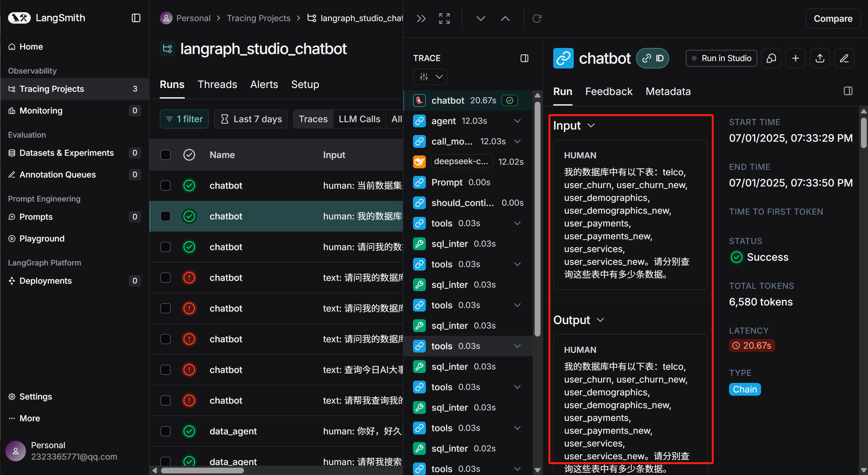868x475 pixels.
Task: Go to next run with down arrow
Action: tap(481, 19)
